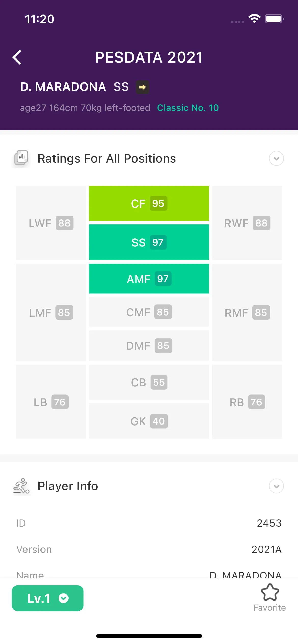Tap the PESDATA 2021 title
Screen dimensions: 298x644
(149, 57)
